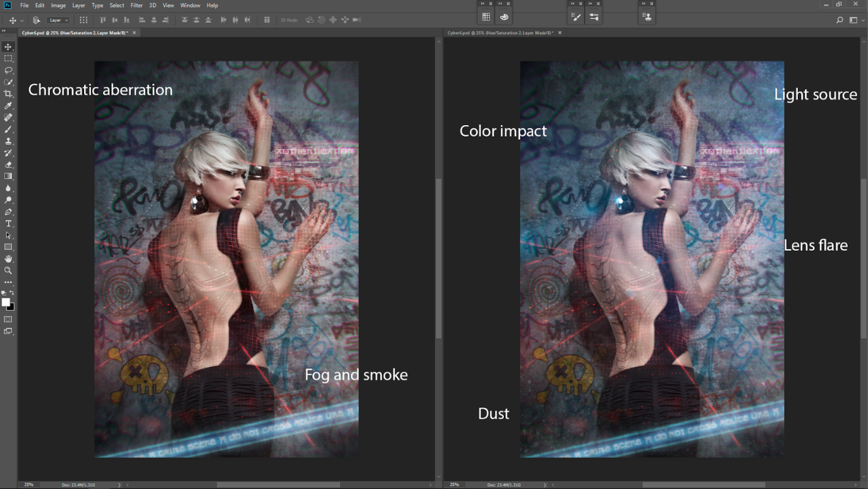Click the Auto-Align Layers icon
This screenshot has height=489, width=868.
pyautogui.click(x=267, y=20)
